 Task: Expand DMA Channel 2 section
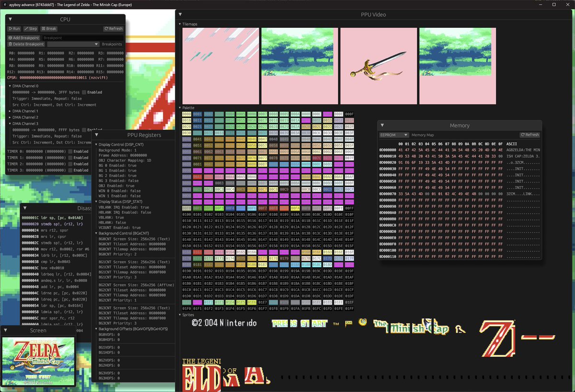point(11,117)
